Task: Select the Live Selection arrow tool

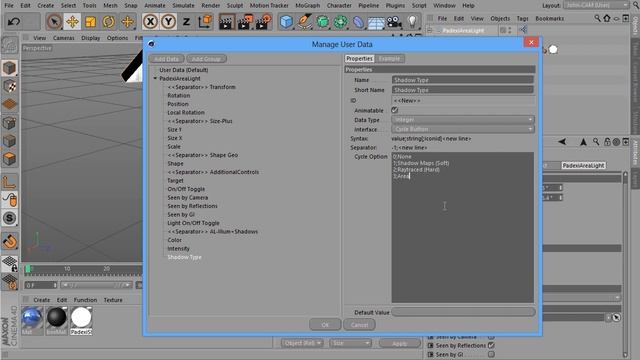Action: pos(54,21)
